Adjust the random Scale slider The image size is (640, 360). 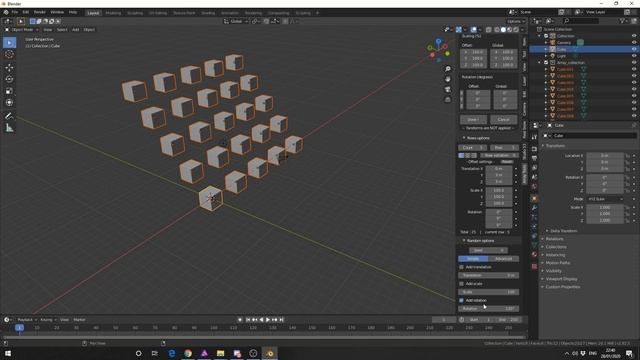click(x=489, y=292)
